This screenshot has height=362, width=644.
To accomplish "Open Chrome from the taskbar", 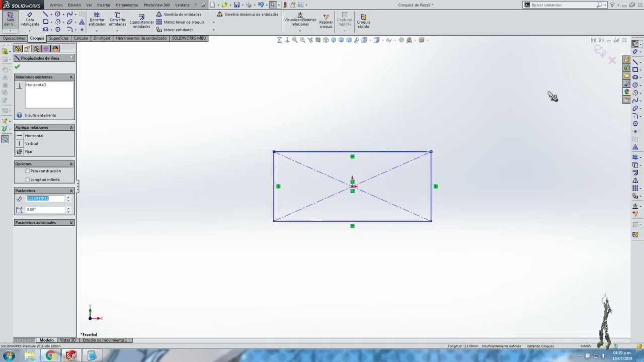I will coord(50,356).
